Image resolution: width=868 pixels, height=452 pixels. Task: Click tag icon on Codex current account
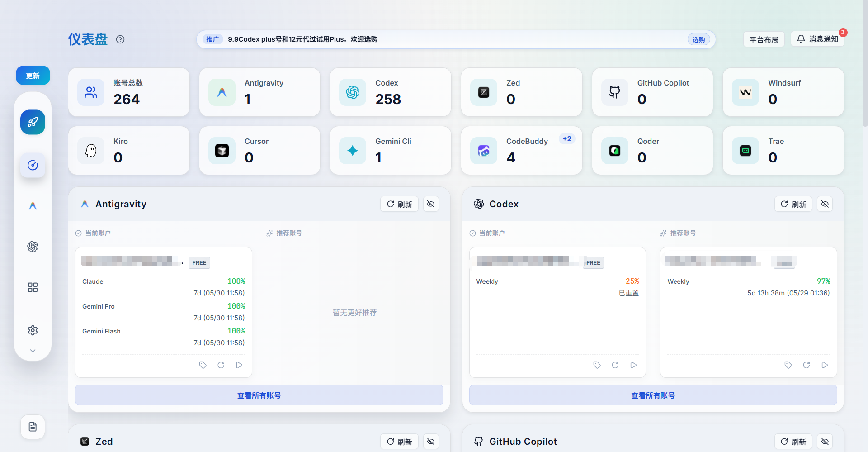(x=597, y=365)
